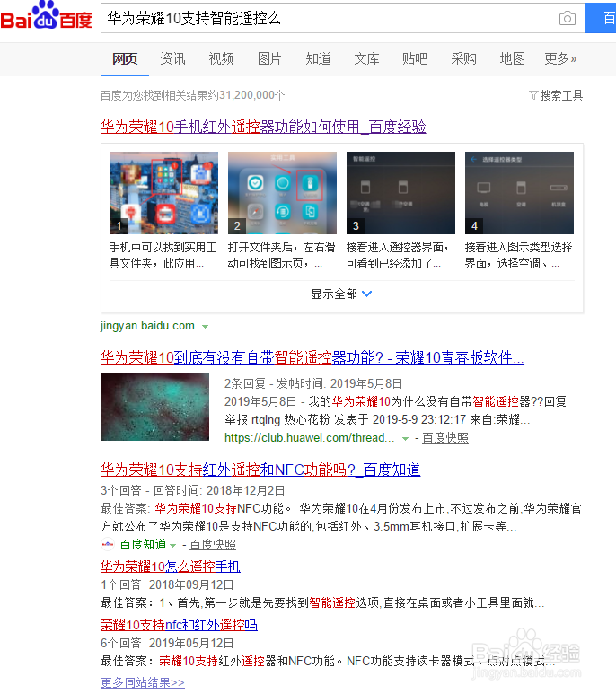Screen dimensions: 616x694
Task: Click text 2条回复 - 发帖时间: 2019年5月8日
Action: (313, 383)
